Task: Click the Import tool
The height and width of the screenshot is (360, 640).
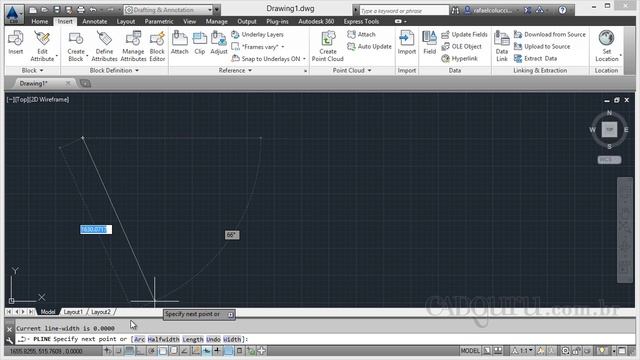Action: tap(407, 42)
